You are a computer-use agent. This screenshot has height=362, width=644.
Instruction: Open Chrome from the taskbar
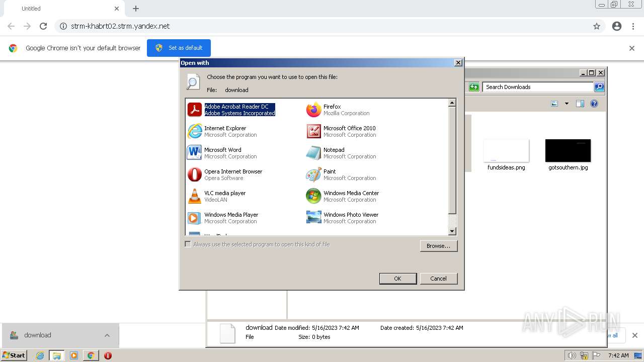point(91,355)
